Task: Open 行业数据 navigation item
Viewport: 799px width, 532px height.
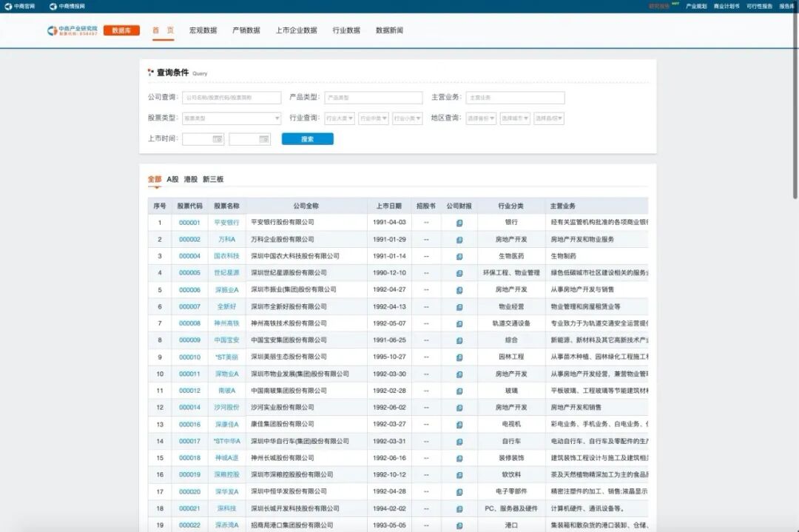Action: point(346,30)
